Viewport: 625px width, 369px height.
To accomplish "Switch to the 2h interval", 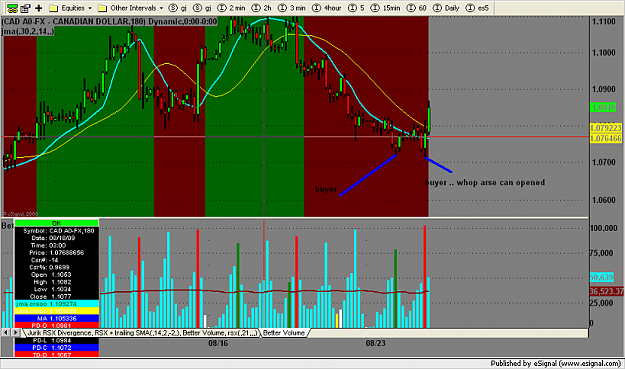I will (x=262, y=8).
